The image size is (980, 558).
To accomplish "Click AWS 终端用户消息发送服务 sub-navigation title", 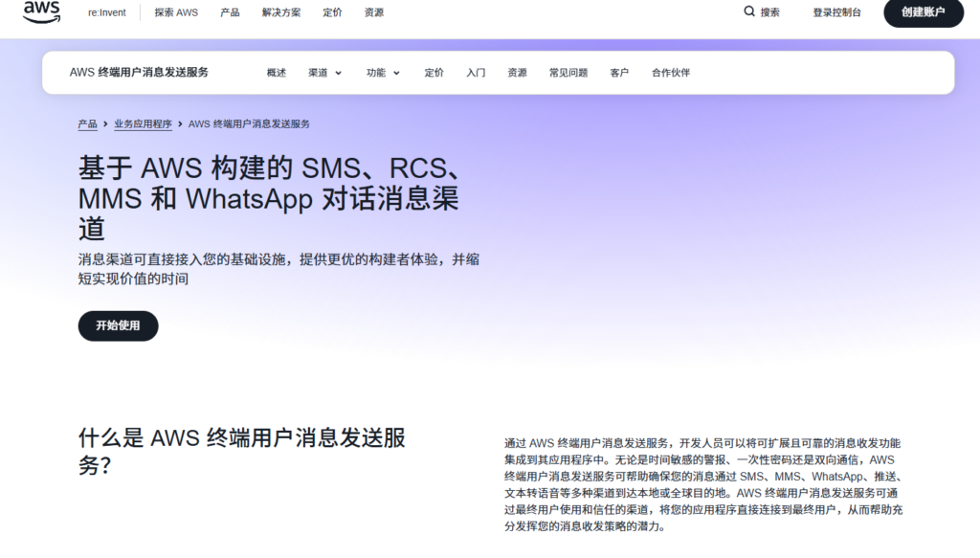I will click(x=139, y=73).
